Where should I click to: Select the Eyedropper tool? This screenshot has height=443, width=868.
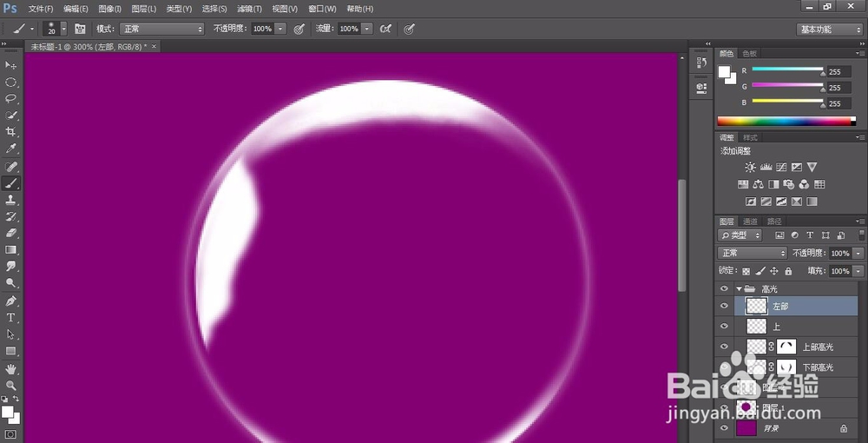pyautogui.click(x=10, y=149)
